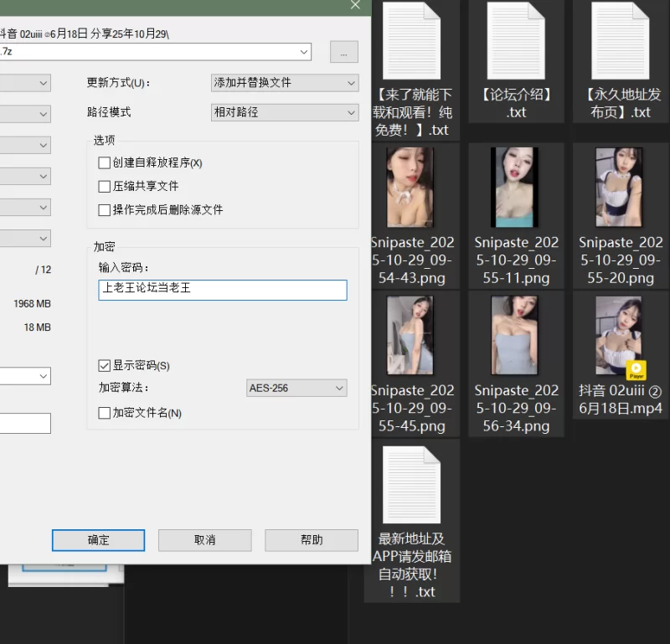Viewport: 670px width, 644px height.
Task: Click the browse "..." button
Action: click(343, 52)
